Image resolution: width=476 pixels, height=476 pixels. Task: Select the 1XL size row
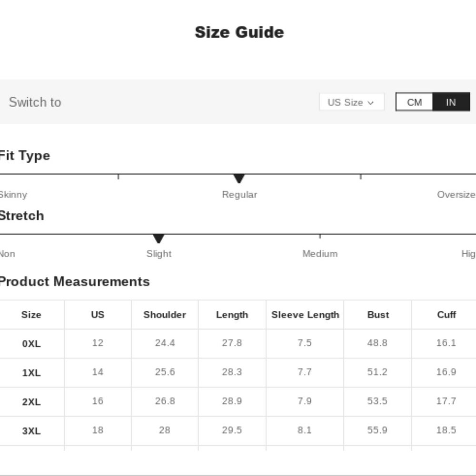(31, 373)
